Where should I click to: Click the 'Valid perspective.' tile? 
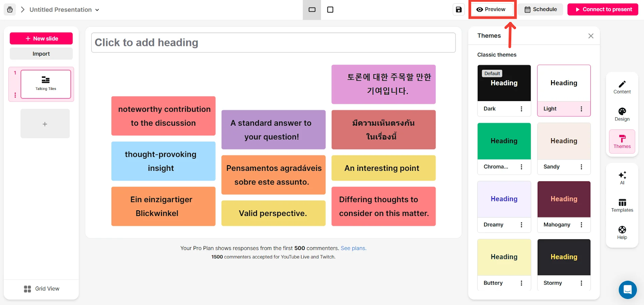tap(273, 213)
